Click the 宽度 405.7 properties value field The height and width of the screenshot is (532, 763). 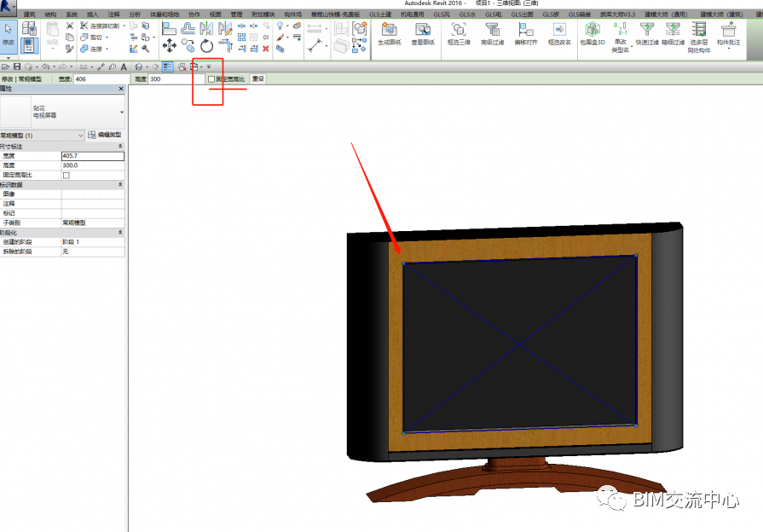coord(92,156)
